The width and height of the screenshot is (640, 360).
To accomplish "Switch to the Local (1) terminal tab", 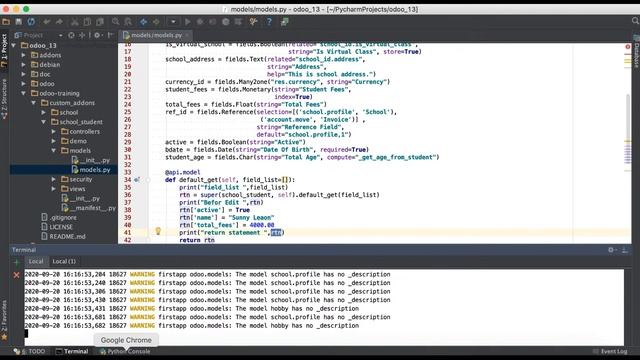I will coord(64,261).
